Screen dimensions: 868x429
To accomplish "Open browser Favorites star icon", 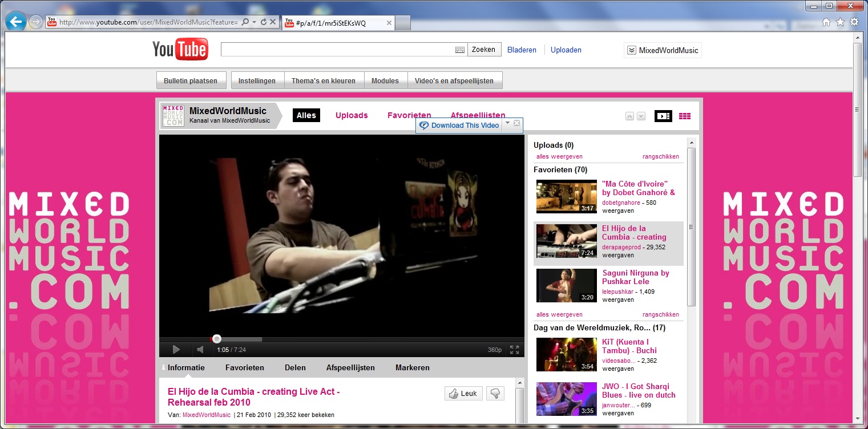I will point(840,22).
